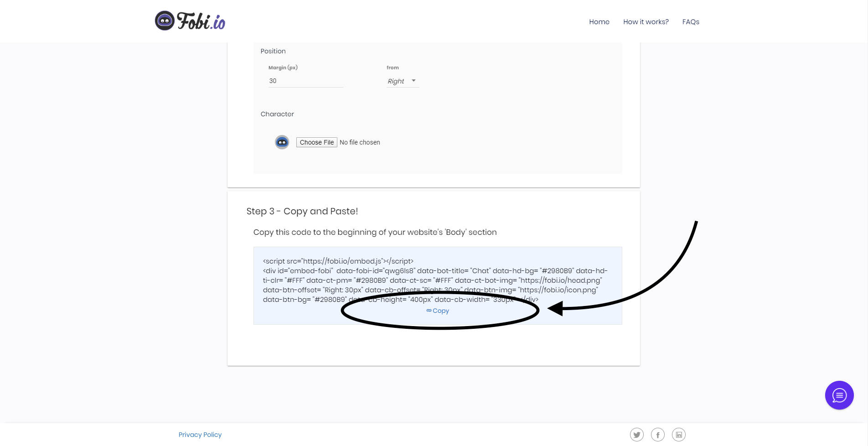Click the bot character avatar image
Image resolution: width=868 pixels, height=446 pixels.
pyautogui.click(x=282, y=142)
